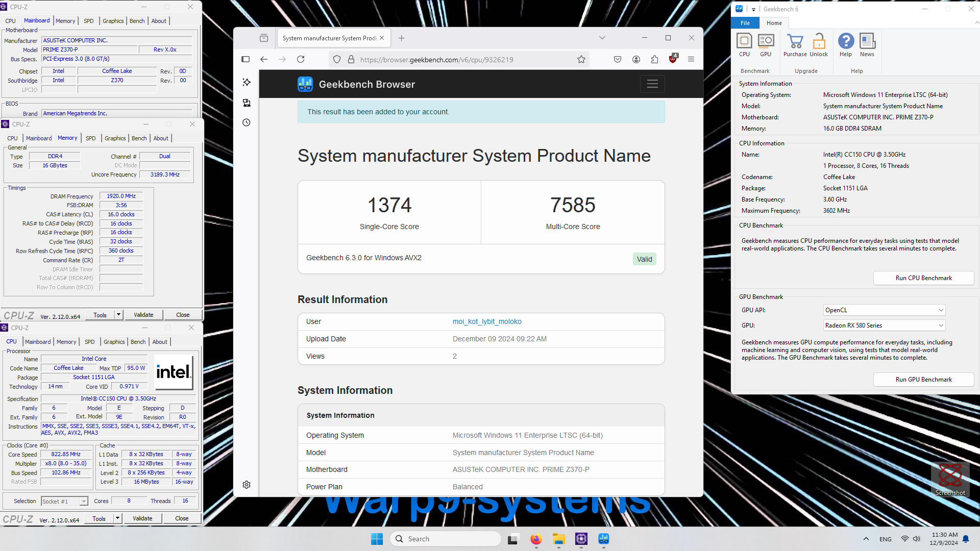This screenshot has height=551, width=980.
Task: Open synced tabs sidebar icon
Action: click(247, 103)
